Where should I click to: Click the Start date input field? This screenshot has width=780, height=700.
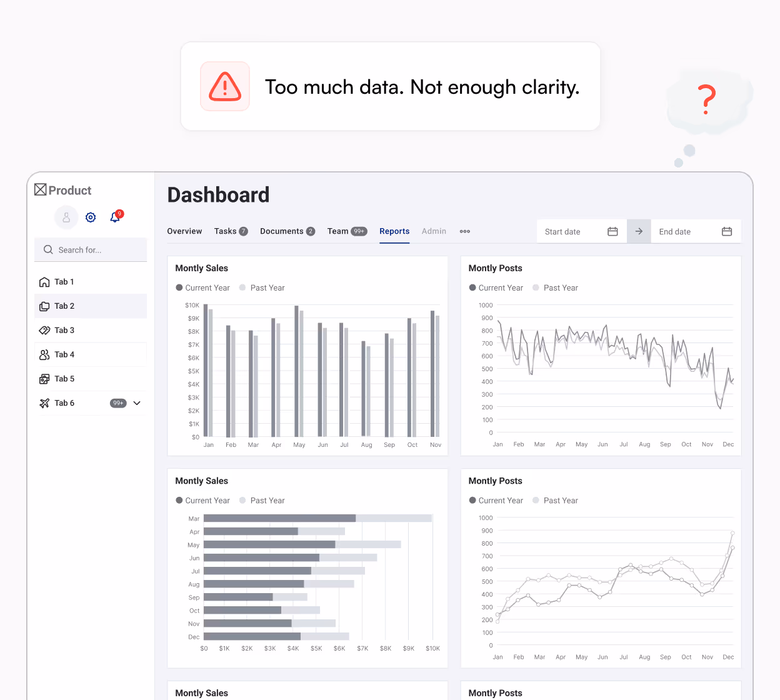click(582, 231)
